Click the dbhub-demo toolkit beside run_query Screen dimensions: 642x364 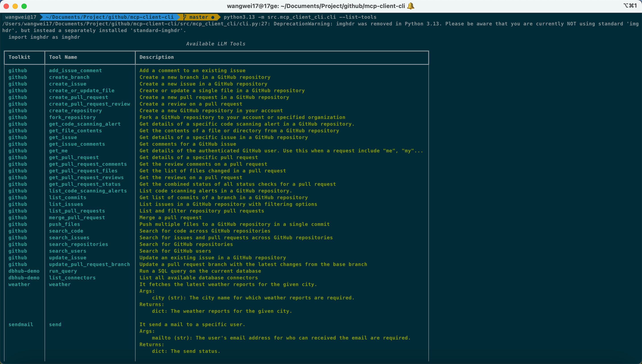[24, 271]
